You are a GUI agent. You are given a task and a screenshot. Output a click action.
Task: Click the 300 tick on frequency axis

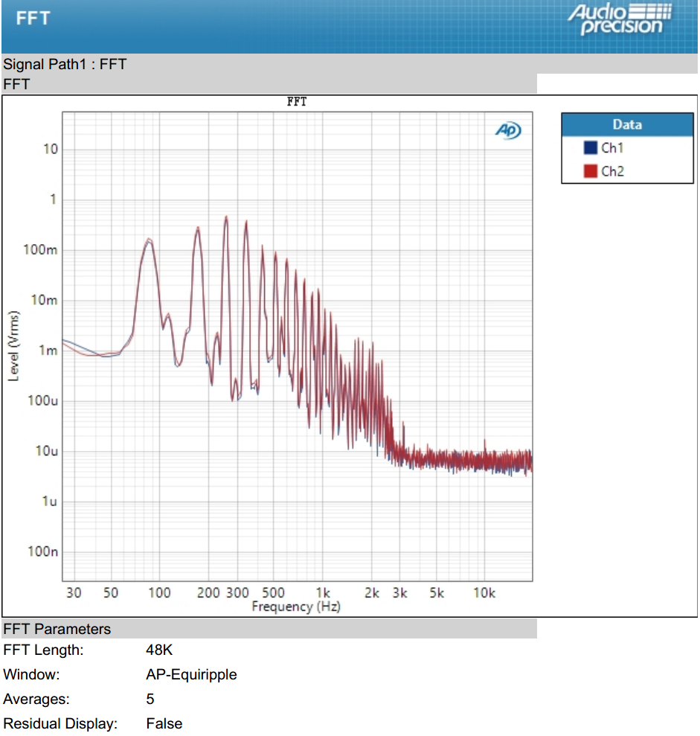[x=237, y=593]
